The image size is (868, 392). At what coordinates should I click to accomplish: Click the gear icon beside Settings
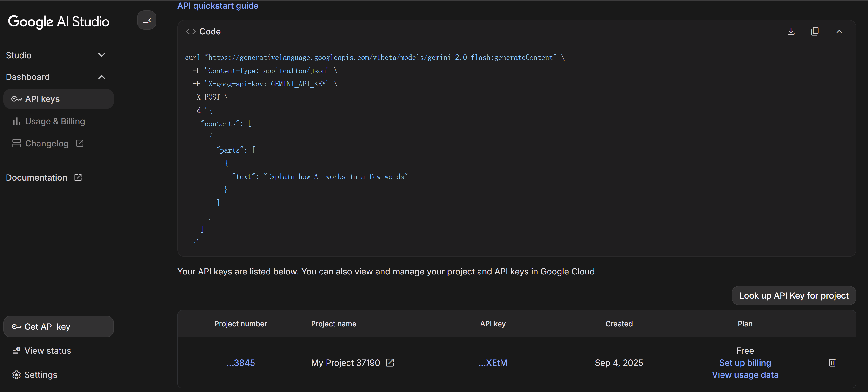[17, 375]
